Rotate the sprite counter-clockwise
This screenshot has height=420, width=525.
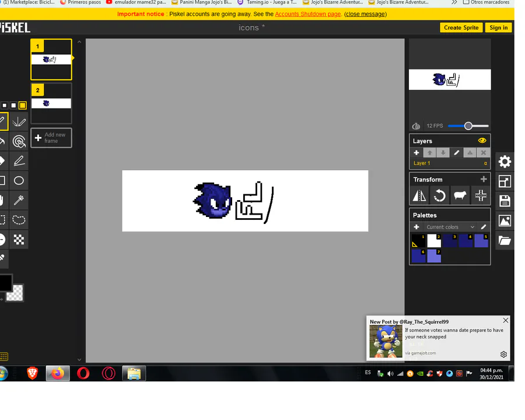coord(440,195)
